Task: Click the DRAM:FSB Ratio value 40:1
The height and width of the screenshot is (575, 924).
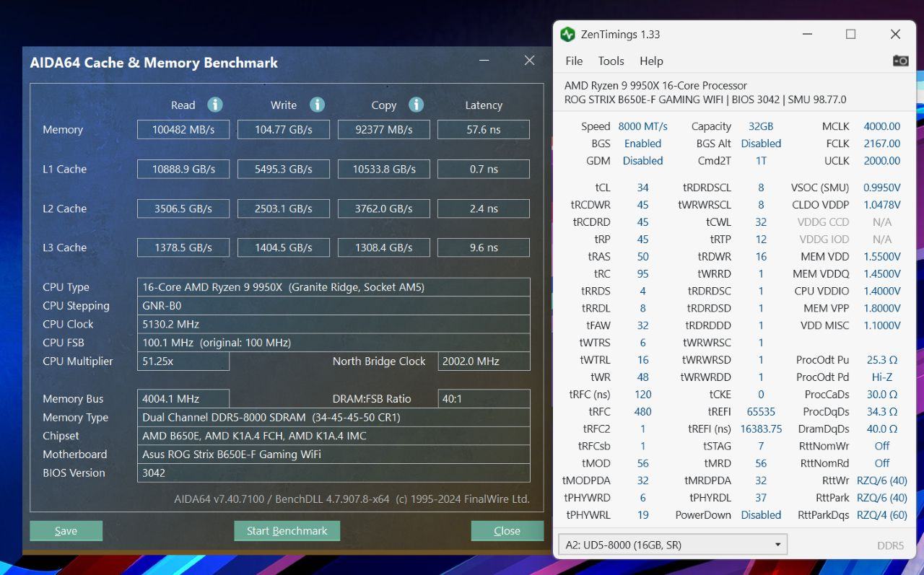Action: point(484,399)
